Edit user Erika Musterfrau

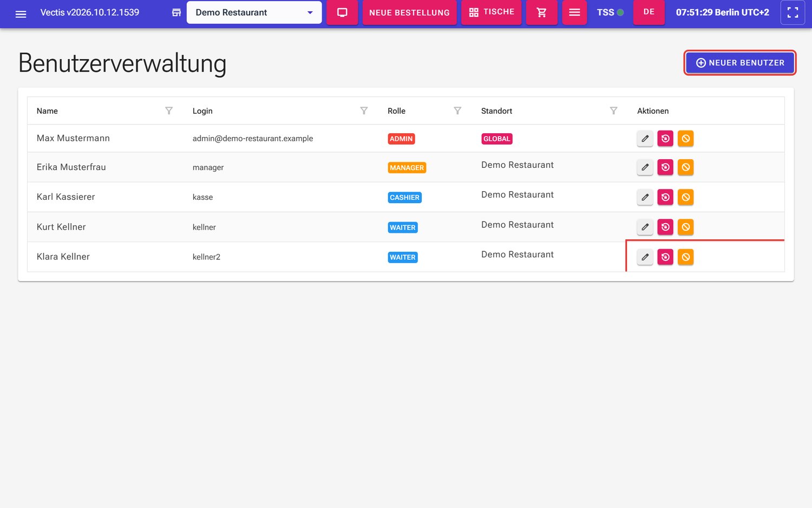(x=645, y=167)
